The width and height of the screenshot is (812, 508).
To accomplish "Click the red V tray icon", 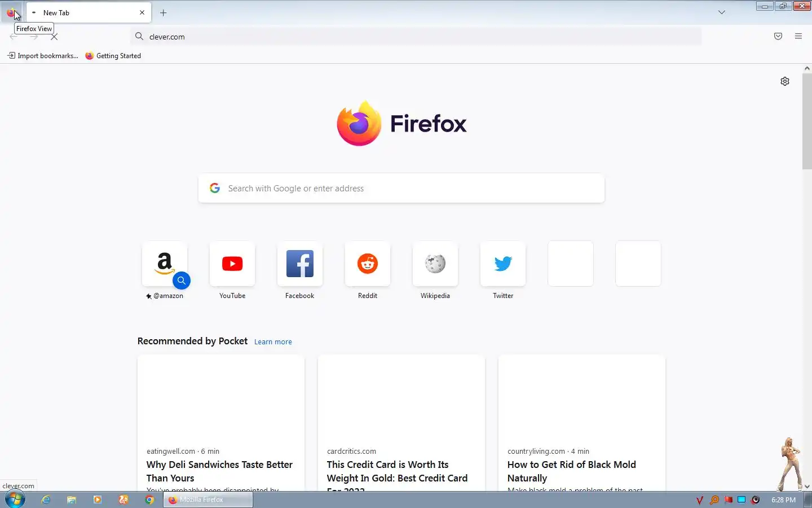I will 700,500.
